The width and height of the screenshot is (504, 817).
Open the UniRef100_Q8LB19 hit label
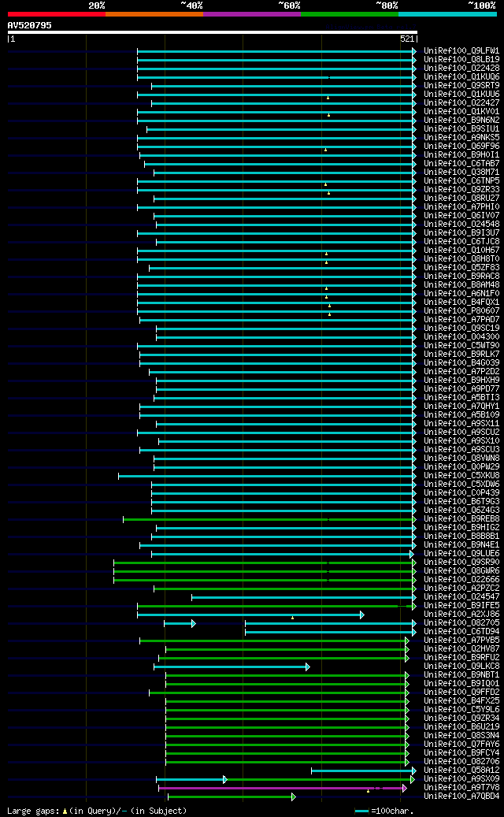tap(461, 60)
